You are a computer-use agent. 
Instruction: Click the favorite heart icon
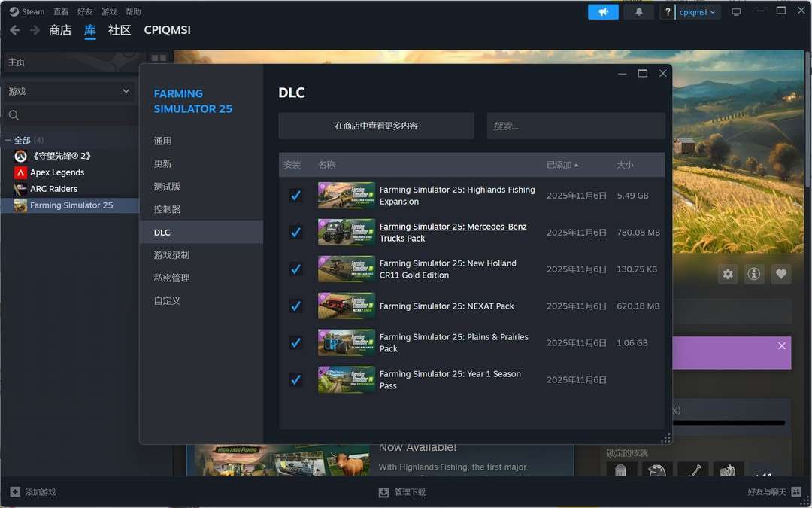point(781,274)
